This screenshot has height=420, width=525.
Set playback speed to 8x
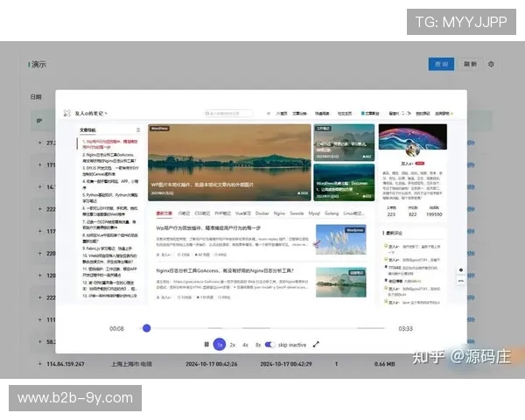pyautogui.click(x=257, y=345)
